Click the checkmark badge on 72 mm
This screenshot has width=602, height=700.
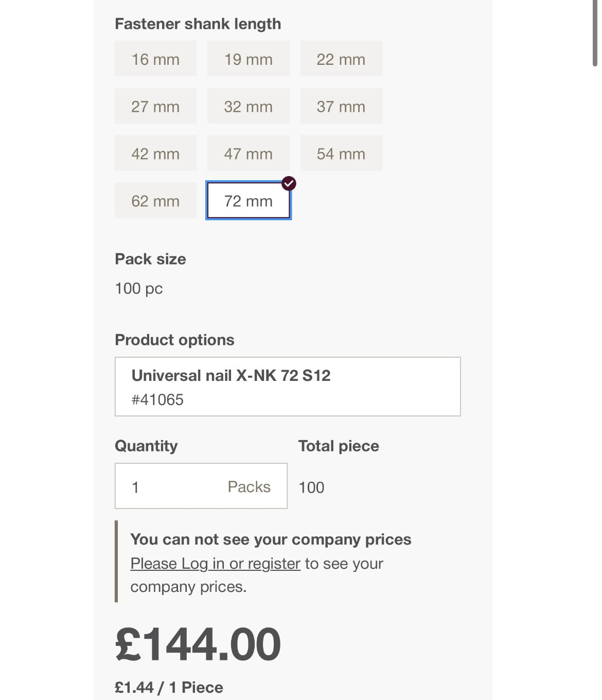tap(289, 183)
